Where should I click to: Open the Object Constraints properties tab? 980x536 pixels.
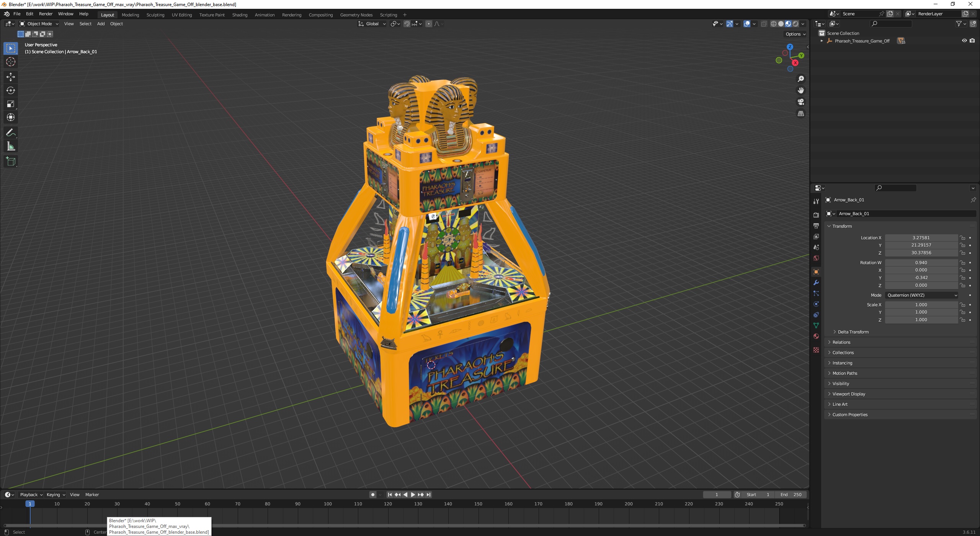(816, 315)
